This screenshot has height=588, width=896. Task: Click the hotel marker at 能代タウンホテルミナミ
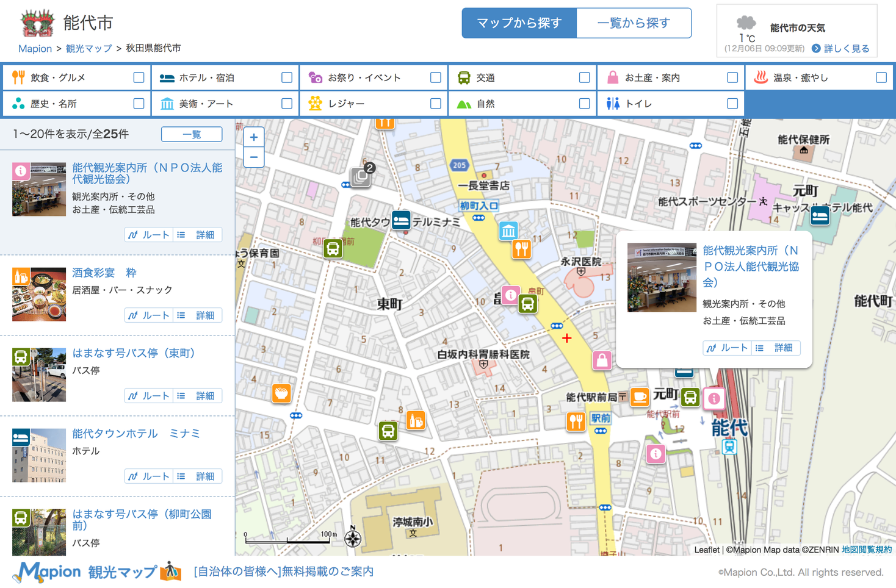[401, 220]
